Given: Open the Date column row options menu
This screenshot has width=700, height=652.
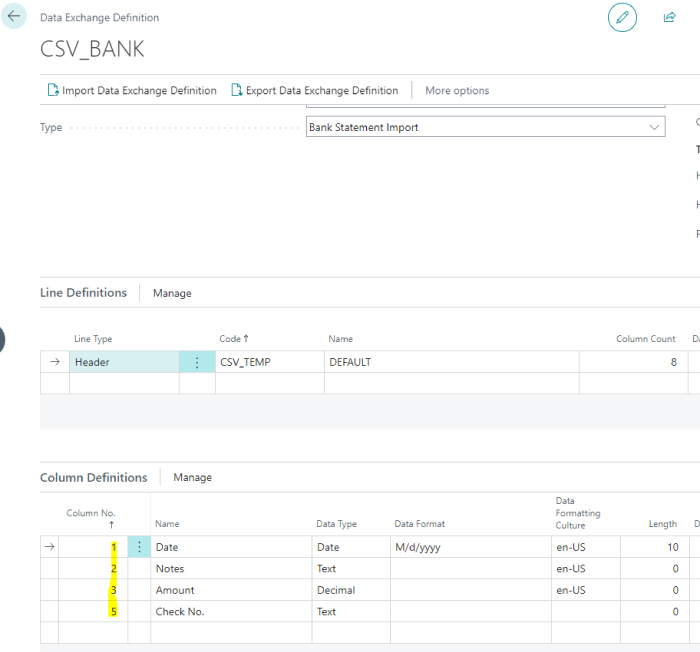Looking at the screenshot, I should pos(139,547).
